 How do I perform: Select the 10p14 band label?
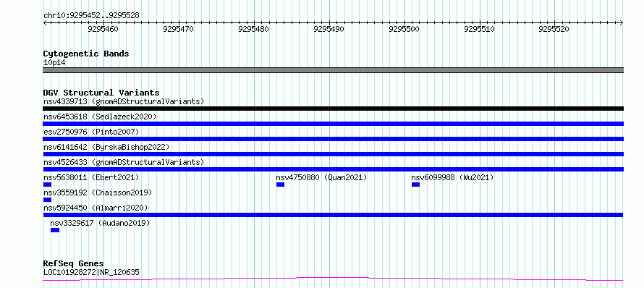(x=54, y=63)
